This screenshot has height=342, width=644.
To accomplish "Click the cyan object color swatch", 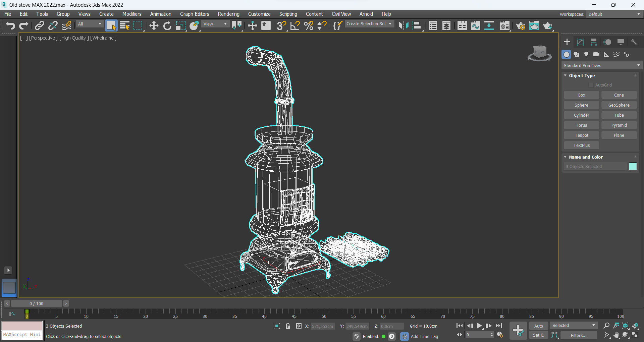I will [633, 166].
